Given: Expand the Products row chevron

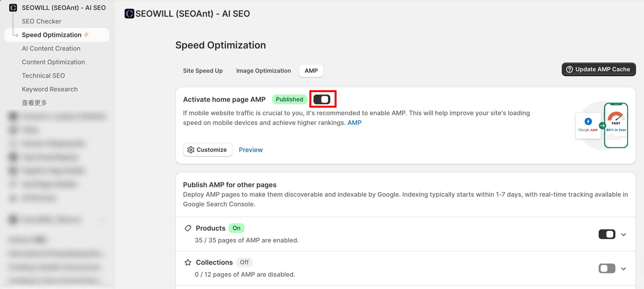Looking at the screenshot, I should click(623, 234).
